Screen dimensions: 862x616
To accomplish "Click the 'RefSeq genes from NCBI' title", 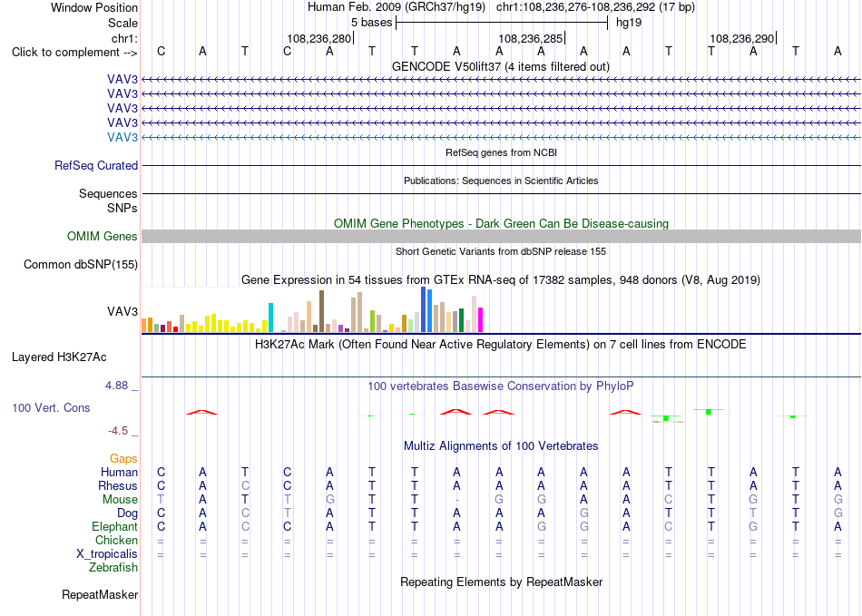I will pyautogui.click(x=502, y=152).
